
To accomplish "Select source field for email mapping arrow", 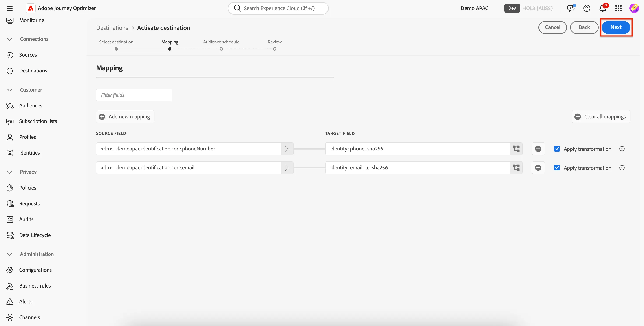I will 287,168.
